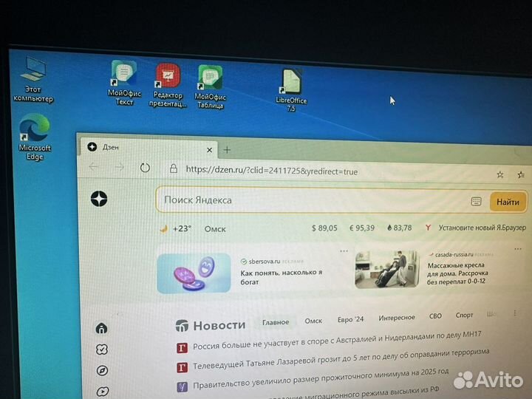Open the Microsoft Edge desktop shortcut
Viewport: 532px width, 399px height.
[35, 137]
